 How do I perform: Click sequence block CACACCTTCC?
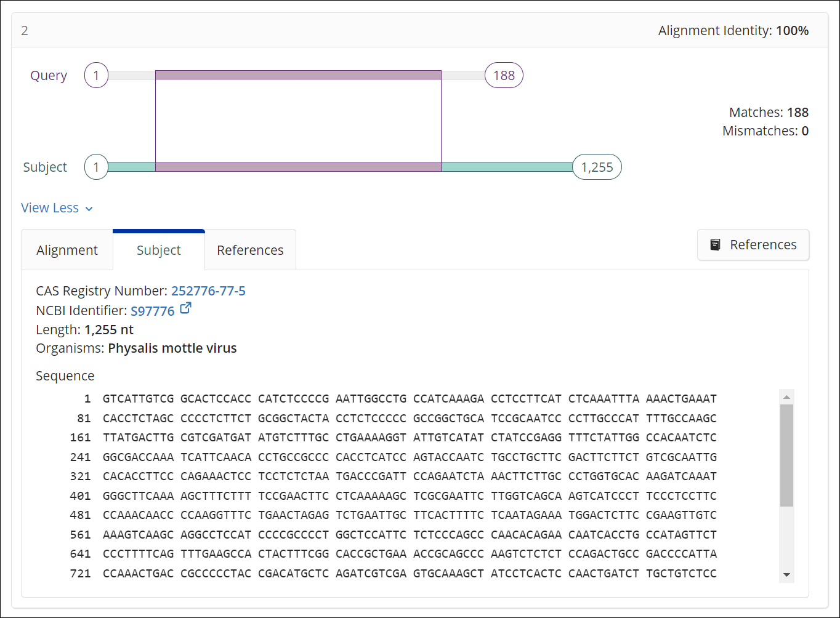point(138,476)
